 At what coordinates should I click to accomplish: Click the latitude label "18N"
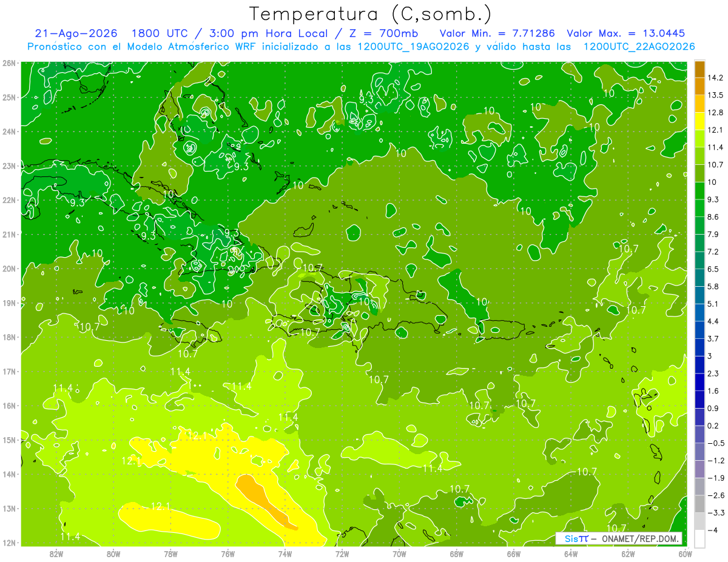coord(9,337)
